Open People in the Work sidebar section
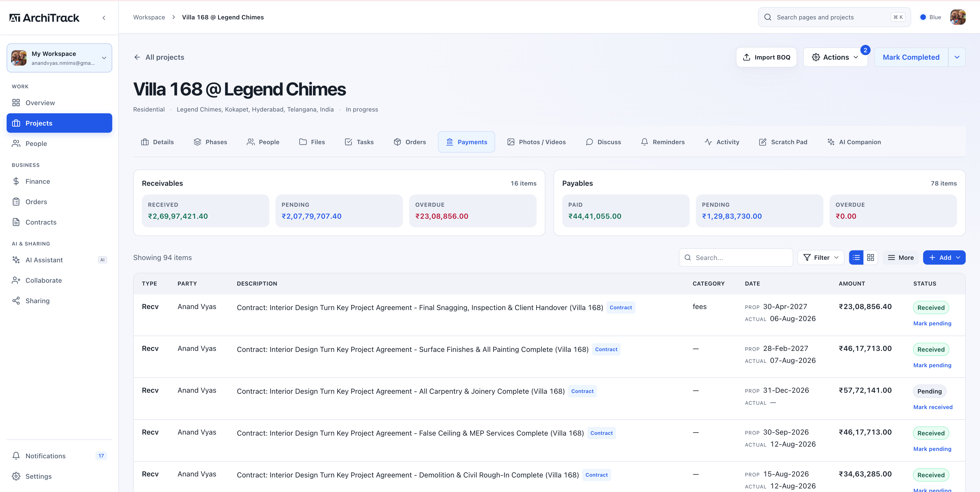980x492 pixels. click(59, 143)
